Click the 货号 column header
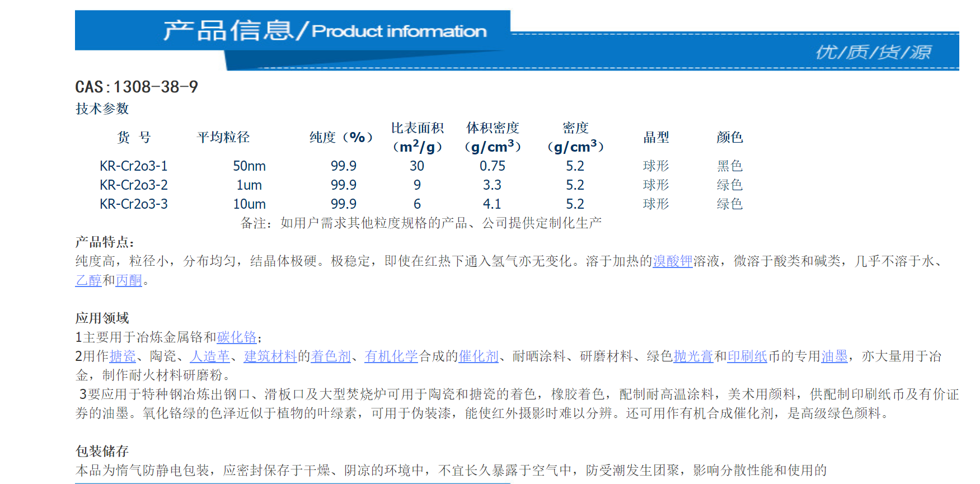Viewport: 980px width, 484px height. point(134,138)
